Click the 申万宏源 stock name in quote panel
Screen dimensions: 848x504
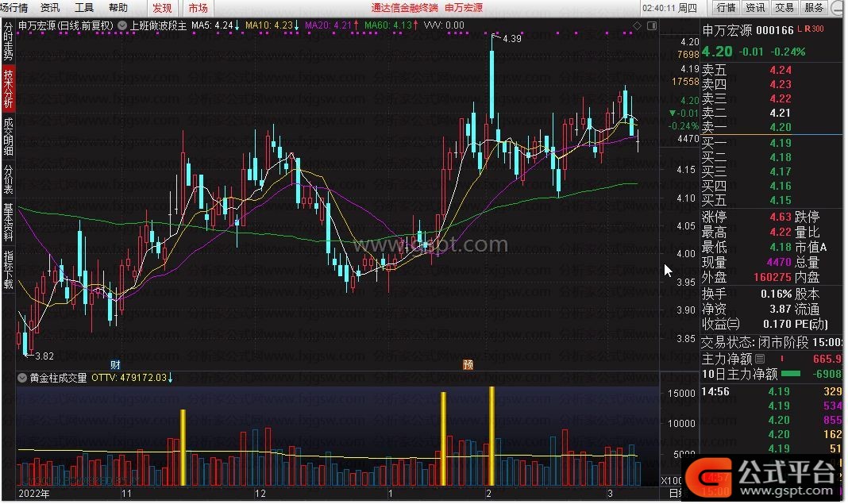[727, 31]
